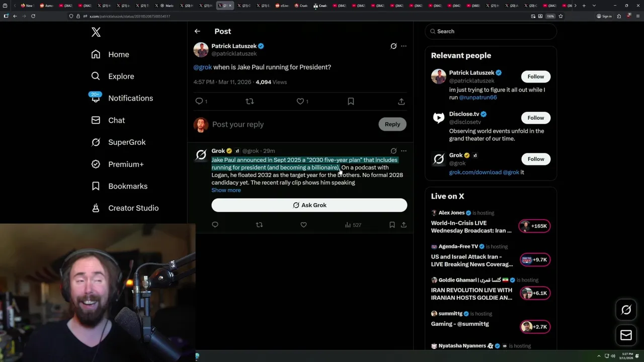Click Grok icon on Grok's reply header
The width and height of the screenshot is (644, 362).
click(393, 151)
